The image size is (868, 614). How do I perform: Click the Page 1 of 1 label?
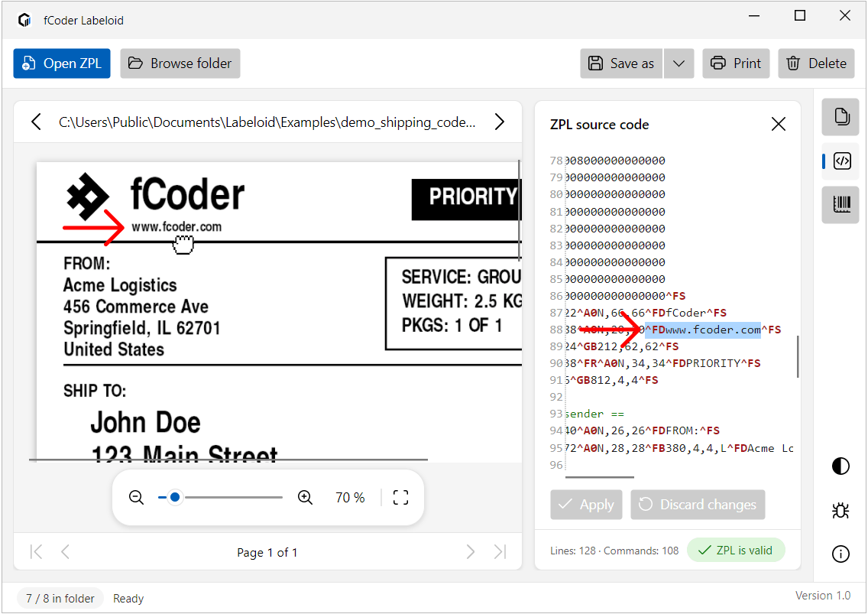click(267, 553)
